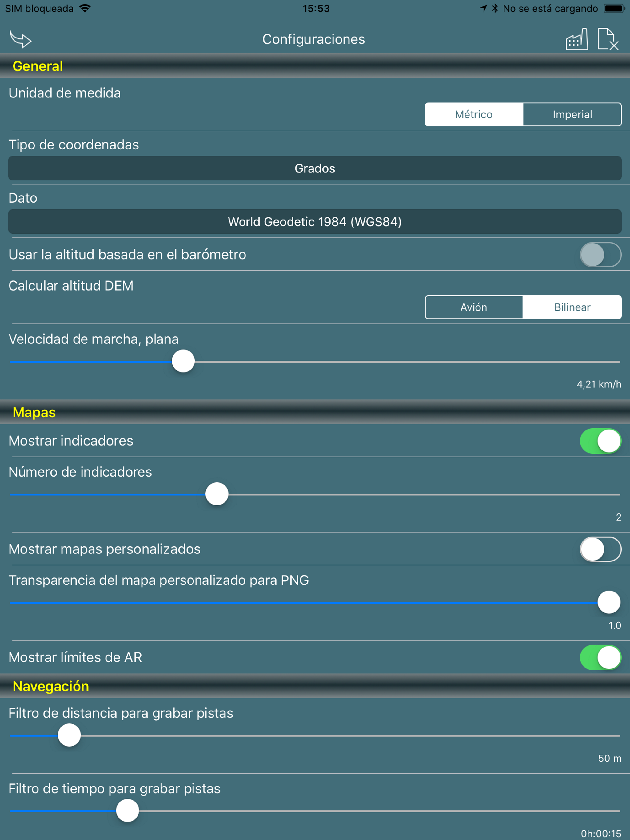Tap the Wi-Fi status icon

[x=85, y=8]
